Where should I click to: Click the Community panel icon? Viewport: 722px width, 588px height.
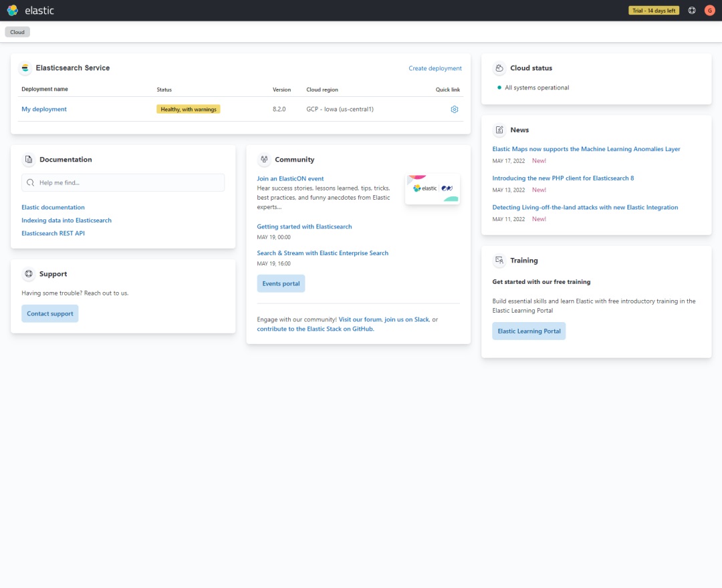(264, 160)
